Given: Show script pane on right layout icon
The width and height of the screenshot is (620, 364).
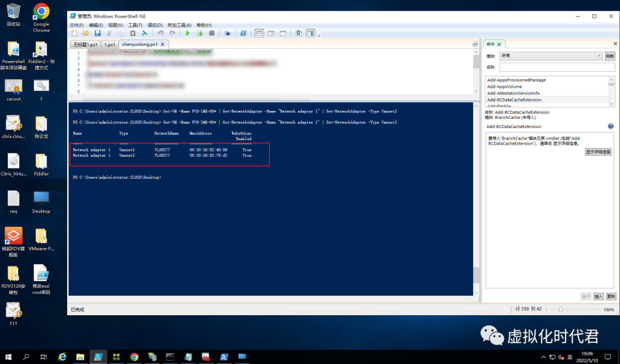Looking at the screenshot, I should (271, 34).
